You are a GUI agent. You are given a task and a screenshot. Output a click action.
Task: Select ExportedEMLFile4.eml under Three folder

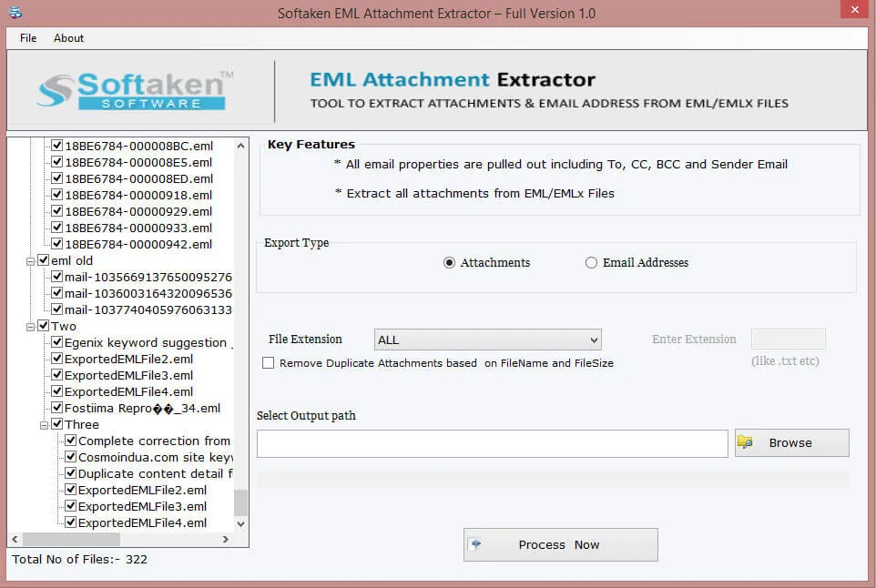(142, 523)
